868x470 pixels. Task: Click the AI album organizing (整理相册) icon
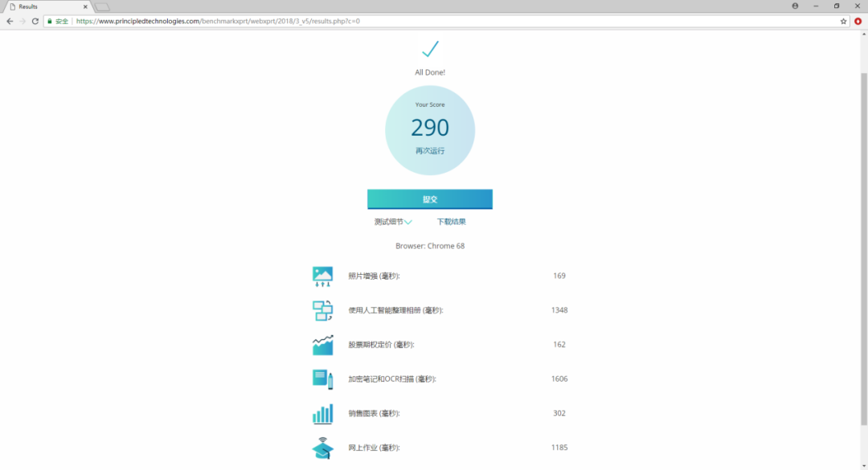[323, 311]
